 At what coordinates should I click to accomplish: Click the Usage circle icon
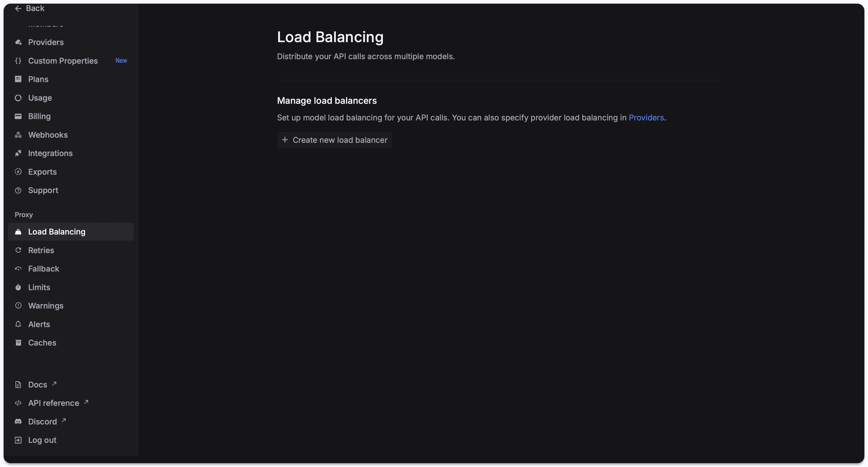point(18,98)
